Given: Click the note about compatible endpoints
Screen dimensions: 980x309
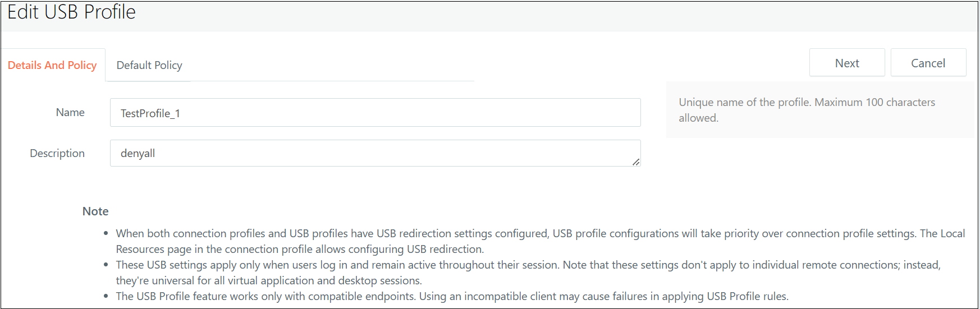Looking at the screenshot, I should [452, 296].
